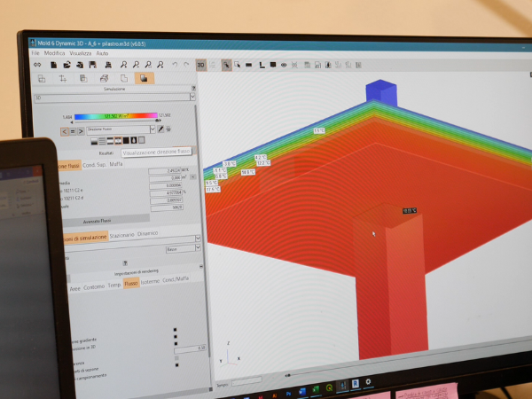Expand the Basse quality dropdown
532x399 pixels.
pos(198,248)
